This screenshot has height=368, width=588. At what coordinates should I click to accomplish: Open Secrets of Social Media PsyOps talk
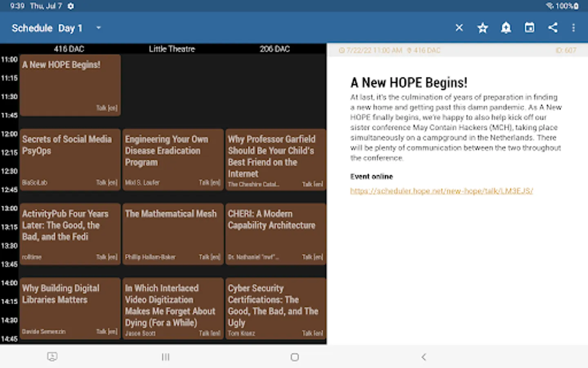pyautogui.click(x=70, y=159)
